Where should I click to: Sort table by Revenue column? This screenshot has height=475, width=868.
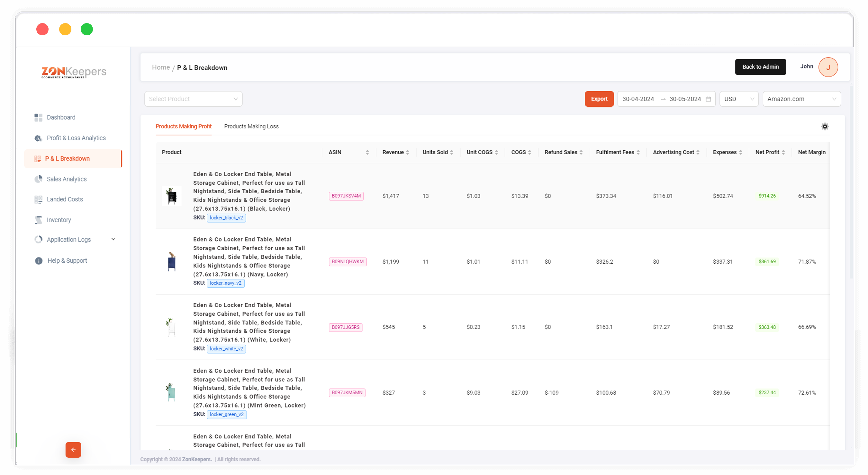click(x=407, y=152)
